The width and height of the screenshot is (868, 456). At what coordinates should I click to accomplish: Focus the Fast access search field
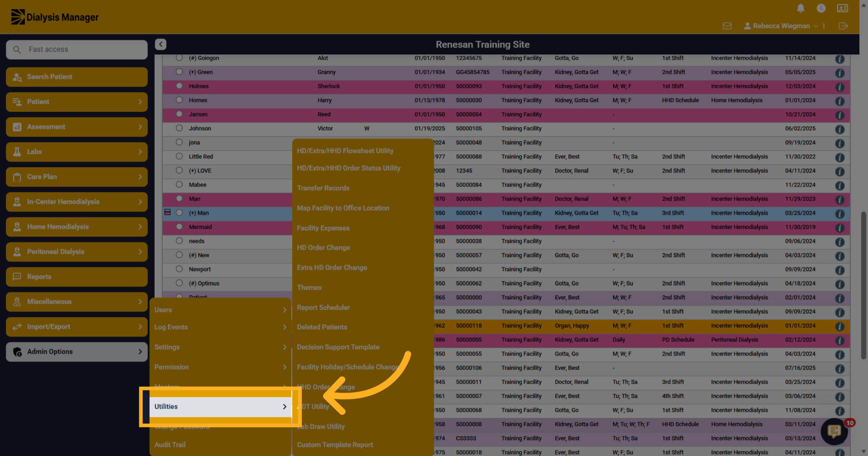coord(77,50)
